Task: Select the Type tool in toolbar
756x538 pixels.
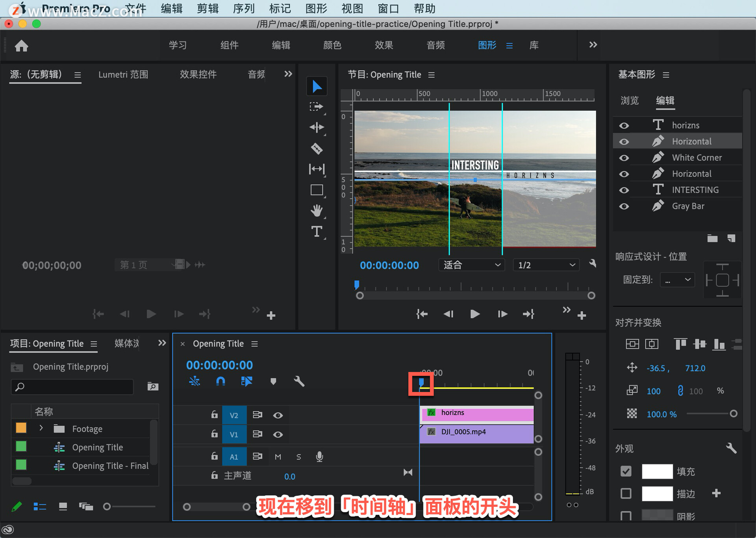Action: click(317, 231)
